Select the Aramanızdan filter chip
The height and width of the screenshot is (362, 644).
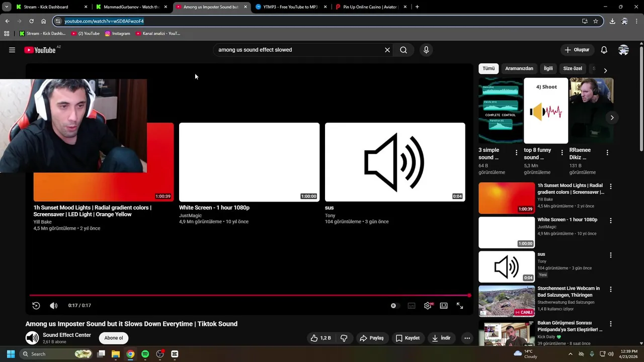click(x=519, y=68)
